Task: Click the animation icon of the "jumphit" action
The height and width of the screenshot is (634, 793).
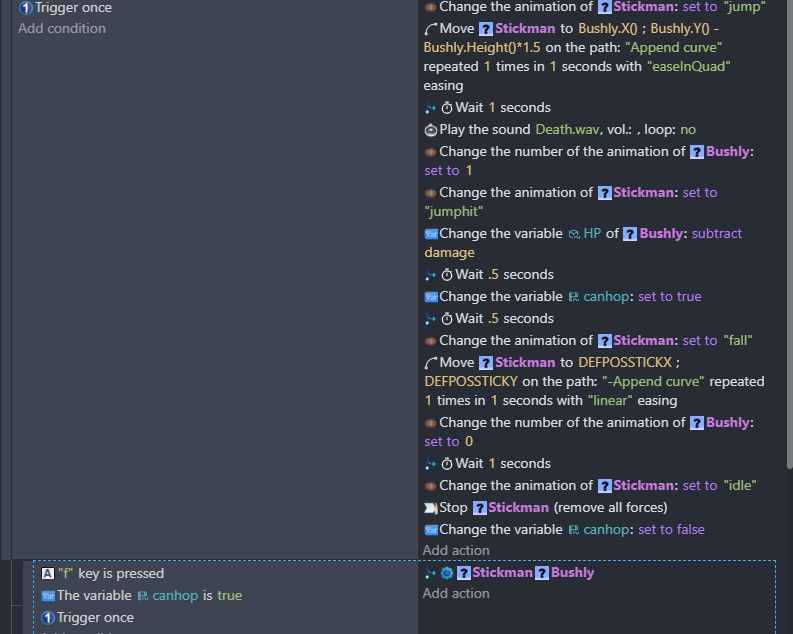Action: click(430, 193)
